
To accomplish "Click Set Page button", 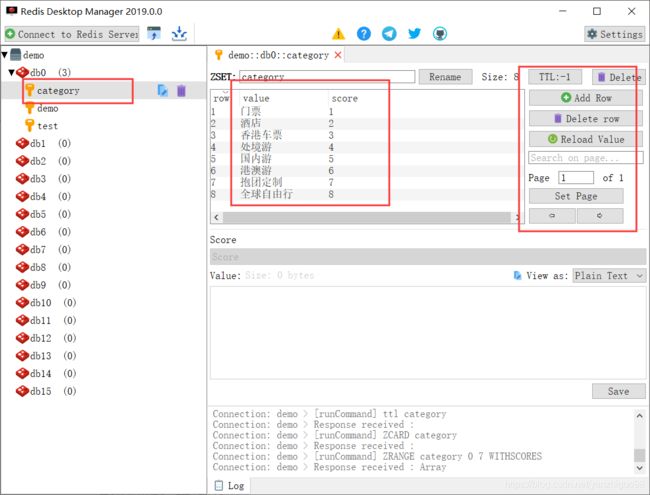I will pos(576,196).
